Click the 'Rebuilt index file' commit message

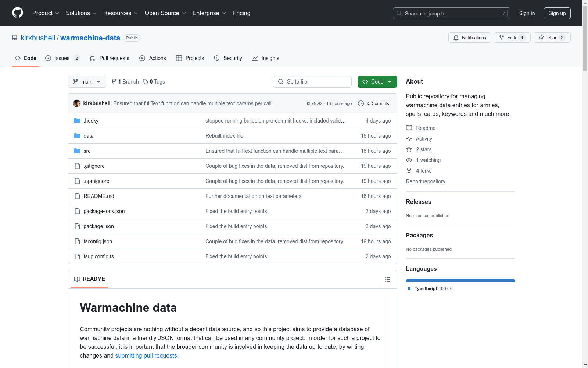tap(224, 136)
